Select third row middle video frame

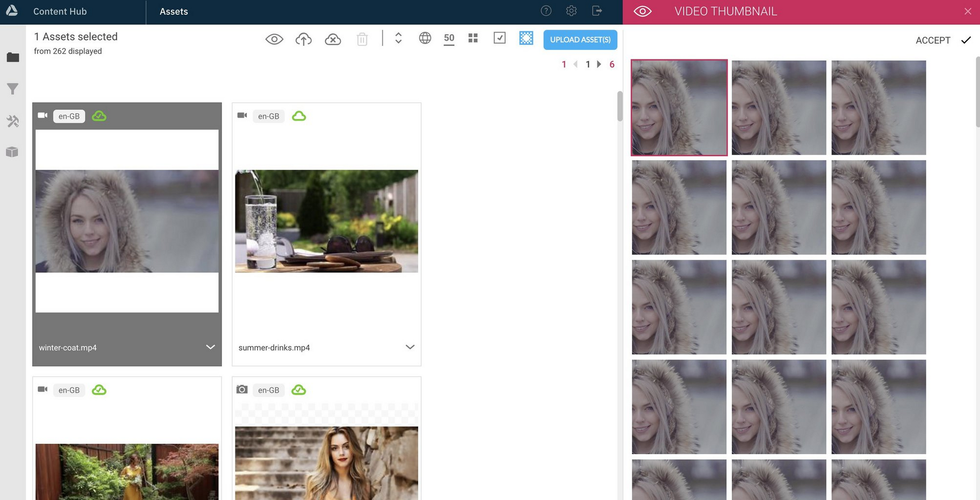(779, 307)
